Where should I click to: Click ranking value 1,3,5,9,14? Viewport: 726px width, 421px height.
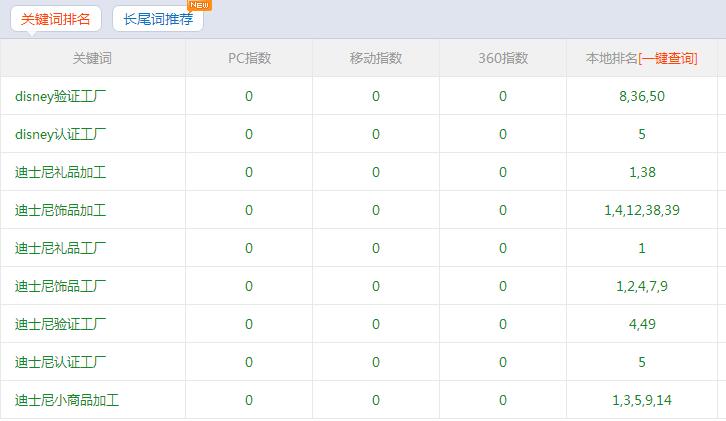(x=642, y=400)
